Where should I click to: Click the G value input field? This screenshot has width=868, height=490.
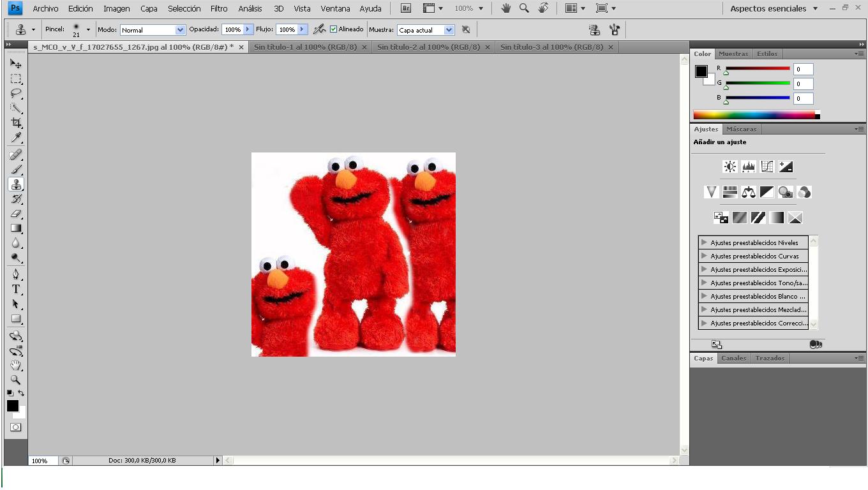point(804,84)
